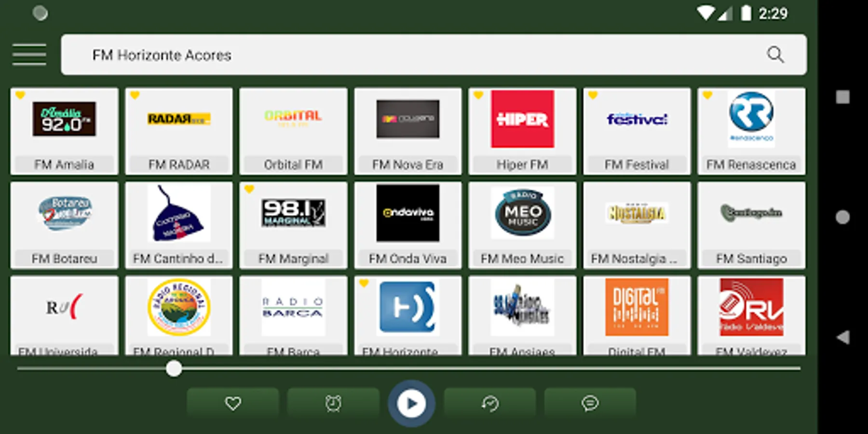This screenshot has width=868, height=434.
Task: Tap the Android recents square
Action: 843,97
